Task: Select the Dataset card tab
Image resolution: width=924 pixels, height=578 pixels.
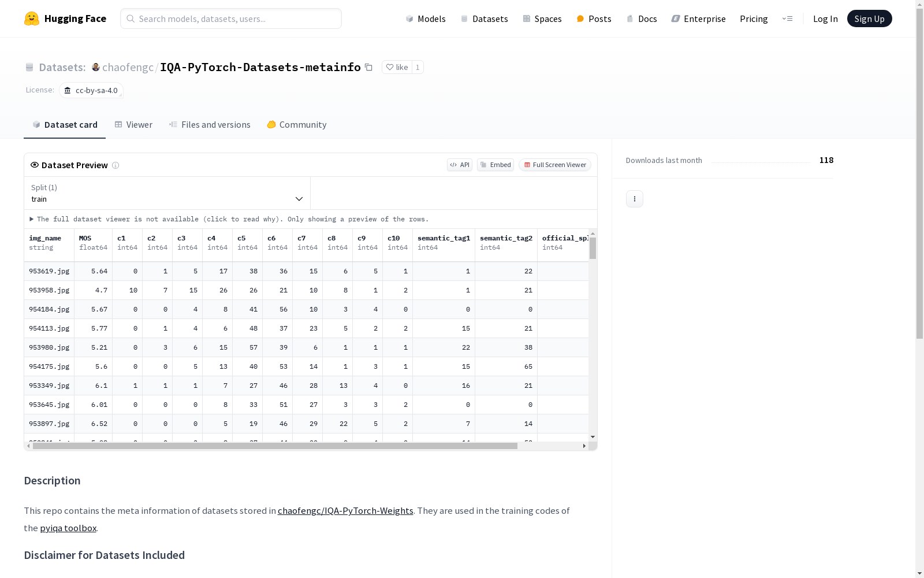Action: pyautogui.click(x=65, y=125)
